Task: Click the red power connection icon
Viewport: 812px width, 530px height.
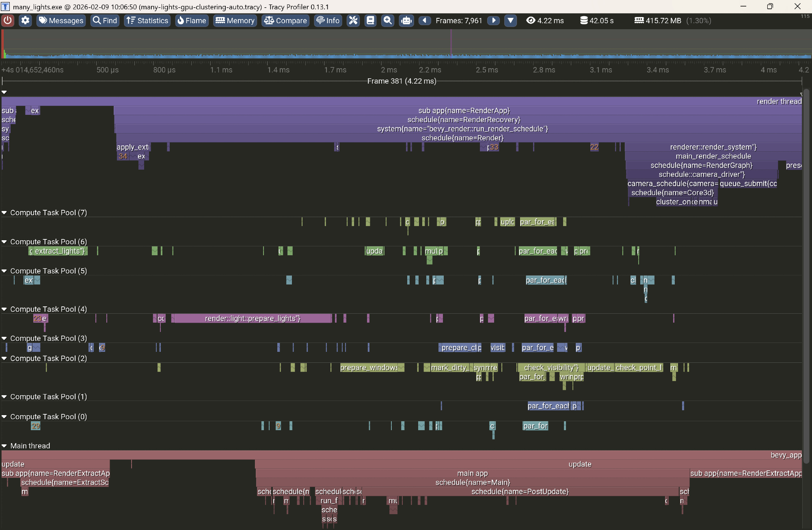Action: (8, 20)
